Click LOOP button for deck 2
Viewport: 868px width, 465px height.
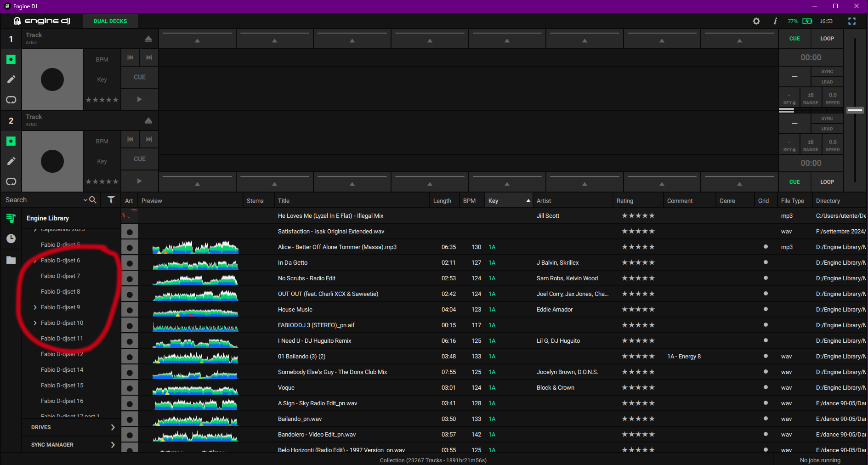(x=827, y=181)
